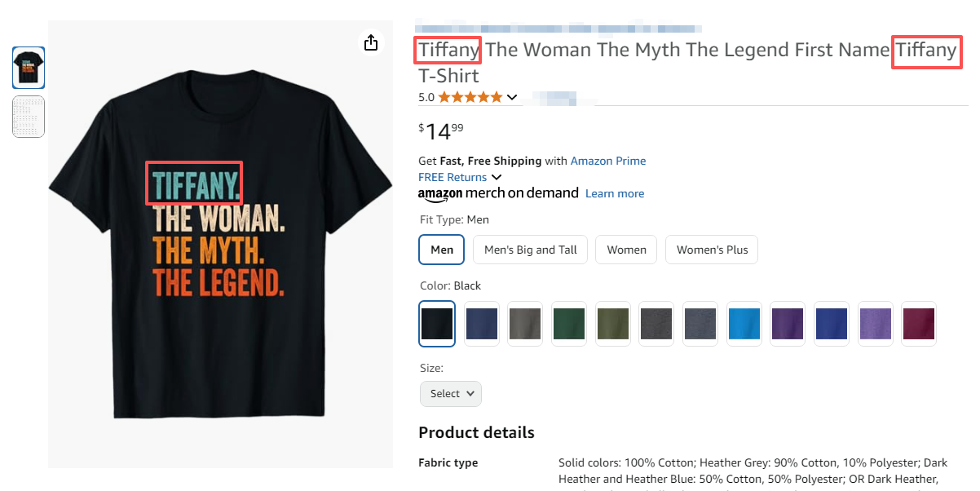Viewport: 980px width, 491px height.
Task: Pick the maroon color swatch
Action: pyautogui.click(x=919, y=324)
